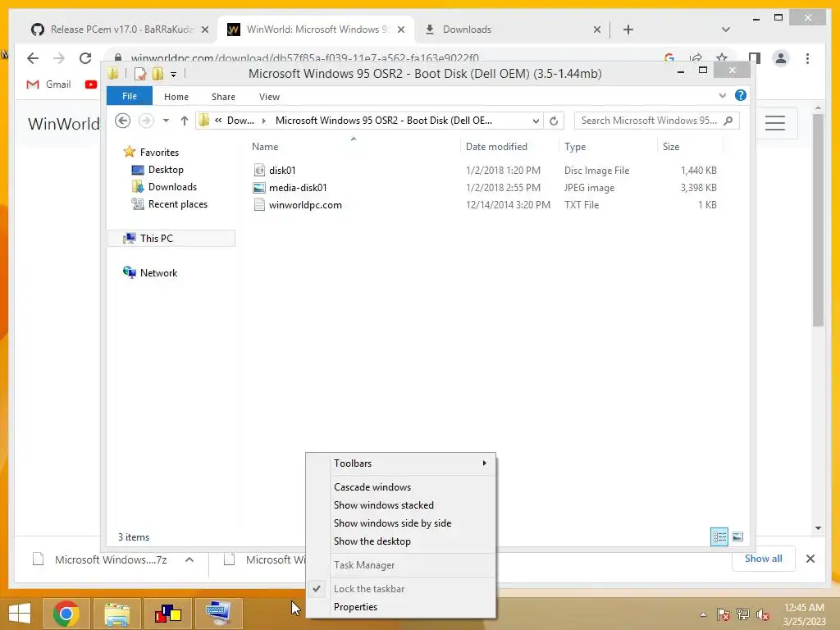This screenshot has width=840, height=630.
Task: Open the Home ribbon tab
Action: click(x=176, y=97)
